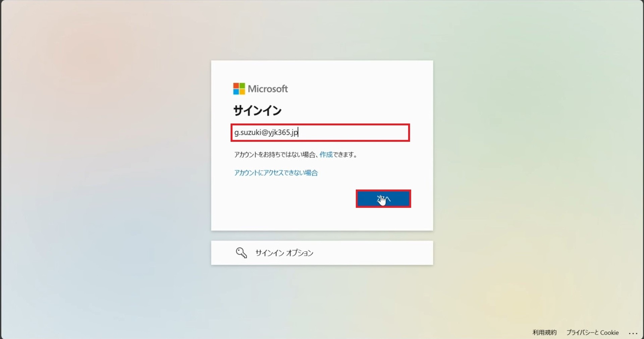
Task: Click the Microsoft logo
Action: pyautogui.click(x=260, y=89)
